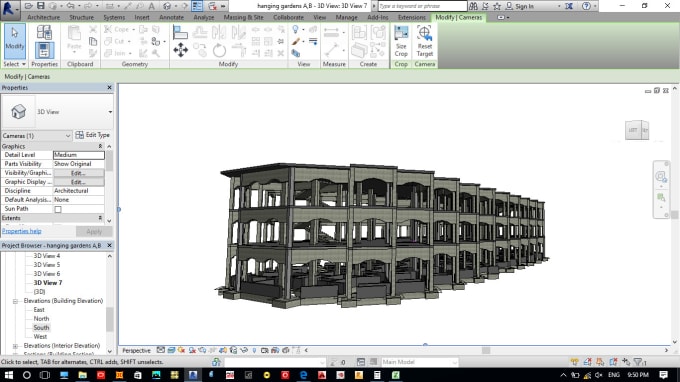Toggle Select Pinned Elements in status bar
This screenshot has height=382, width=680.
pos(600,362)
